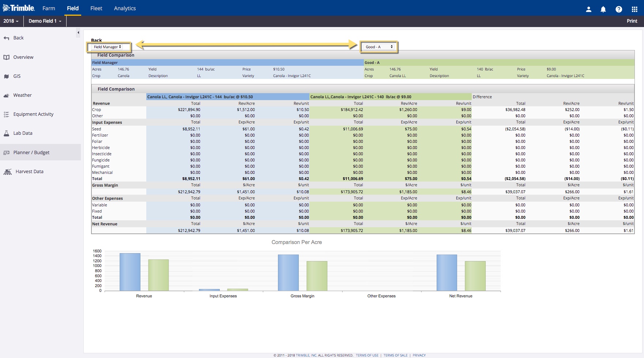This screenshot has width=644, height=358.
Task: Open the apps grid icon
Action: click(634, 9)
